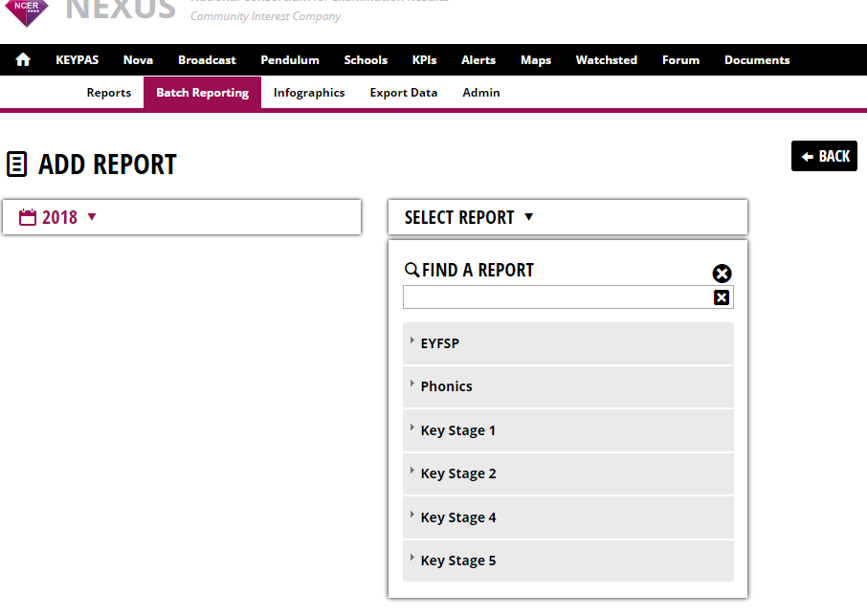Open the 2018 year dropdown
The image size is (867, 616).
(x=182, y=217)
